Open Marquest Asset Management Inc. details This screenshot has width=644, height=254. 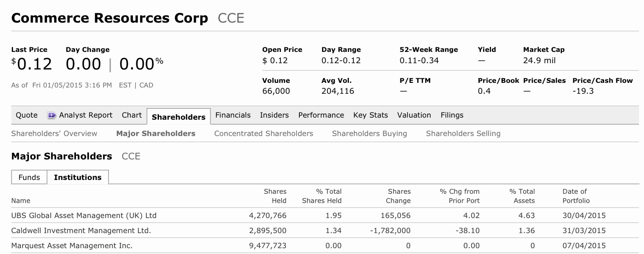point(72,246)
